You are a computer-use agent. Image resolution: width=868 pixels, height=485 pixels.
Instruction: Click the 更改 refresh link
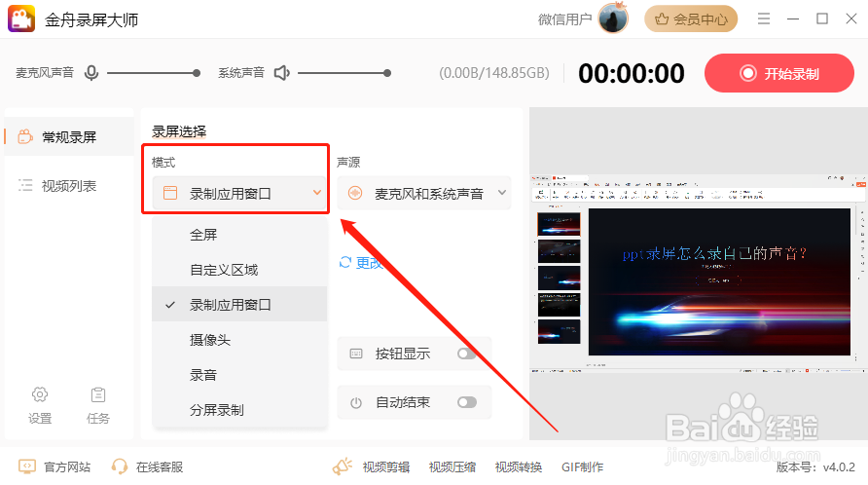click(361, 262)
